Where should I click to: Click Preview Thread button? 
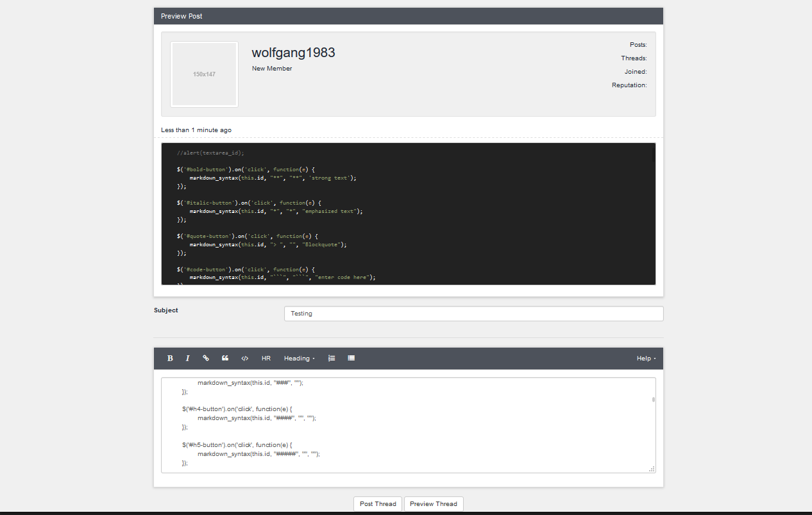[x=434, y=504]
